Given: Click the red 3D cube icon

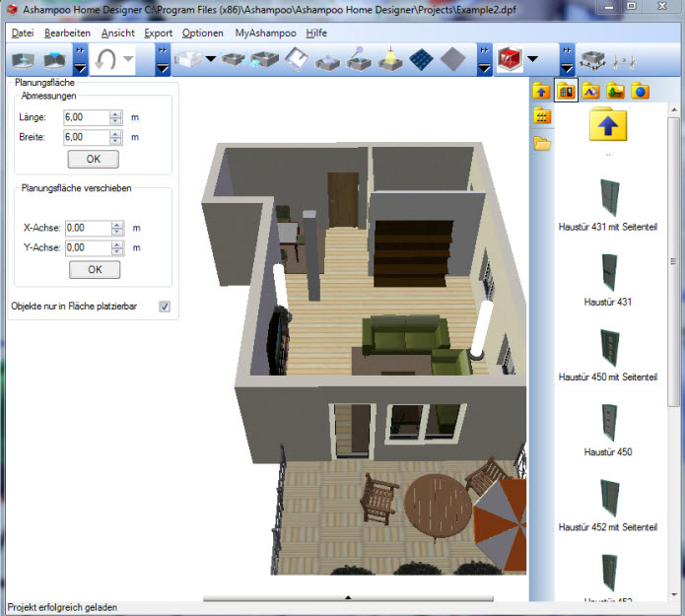Looking at the screenshot, I should [510, 59].
